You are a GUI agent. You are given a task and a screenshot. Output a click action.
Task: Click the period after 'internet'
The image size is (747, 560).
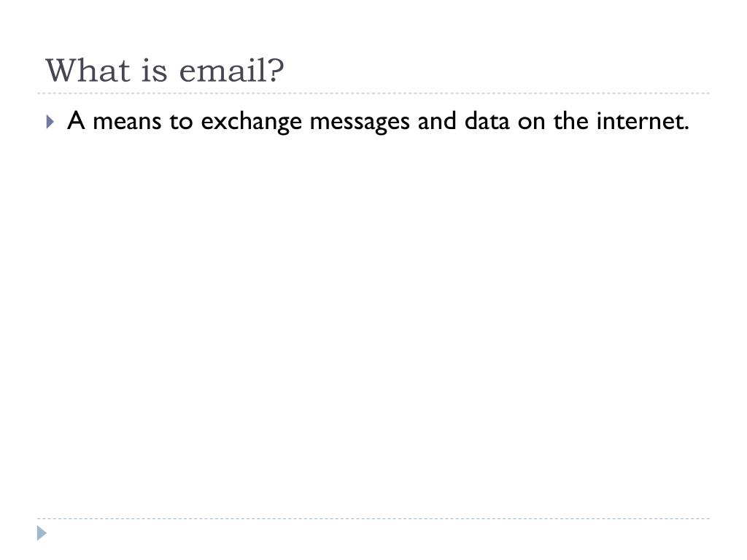pos(686,128)
